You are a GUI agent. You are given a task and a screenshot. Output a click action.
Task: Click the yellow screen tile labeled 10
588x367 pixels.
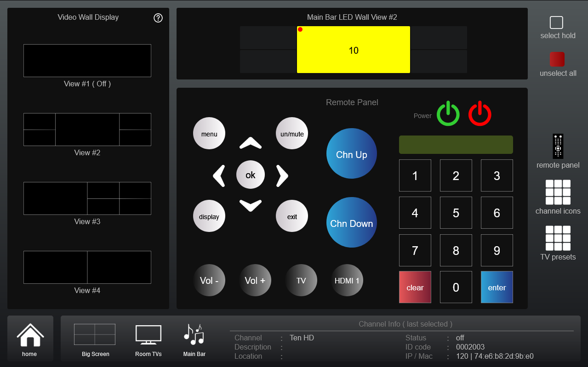pos(354,50)
